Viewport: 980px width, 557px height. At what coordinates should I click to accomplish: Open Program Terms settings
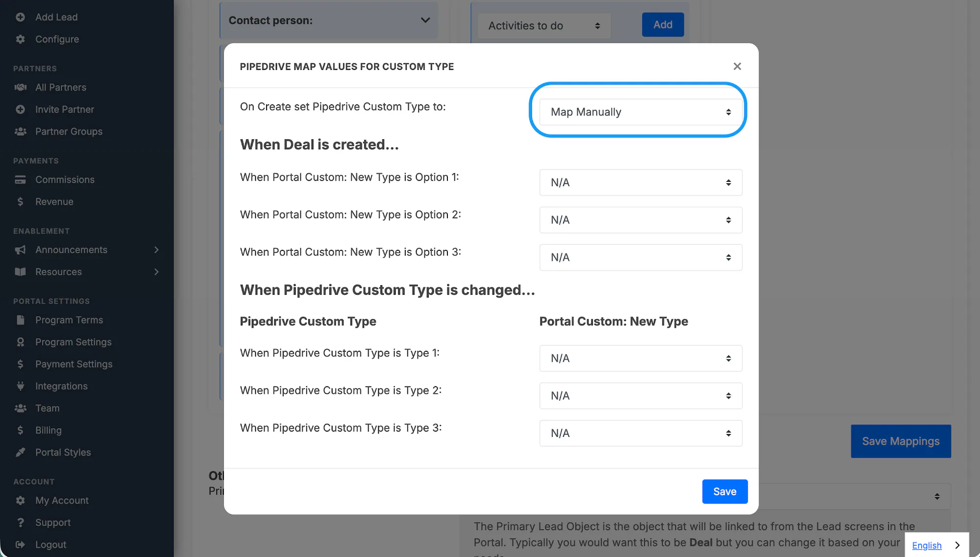point(69,320)
